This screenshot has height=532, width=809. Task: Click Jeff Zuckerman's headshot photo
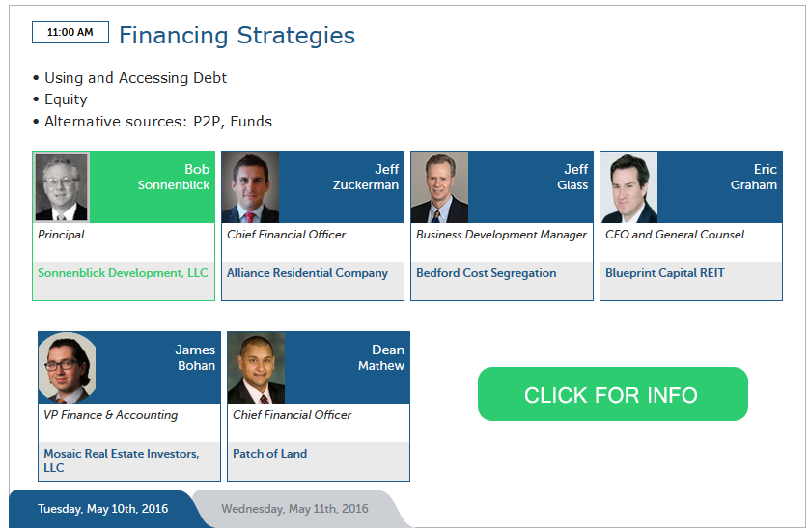pyautogui.click(x=251, y=187)
